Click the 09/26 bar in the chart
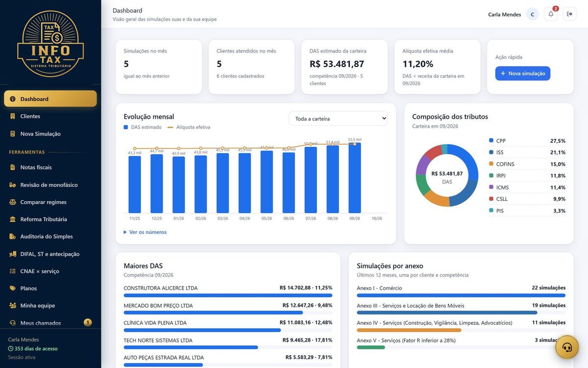The image size is (588, 368). [355, 178]
